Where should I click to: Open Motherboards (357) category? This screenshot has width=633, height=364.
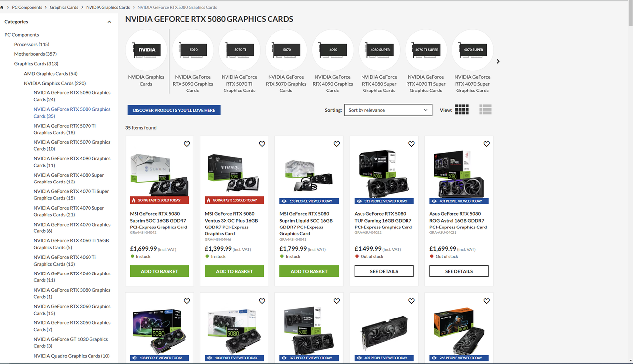click(36, 54)
